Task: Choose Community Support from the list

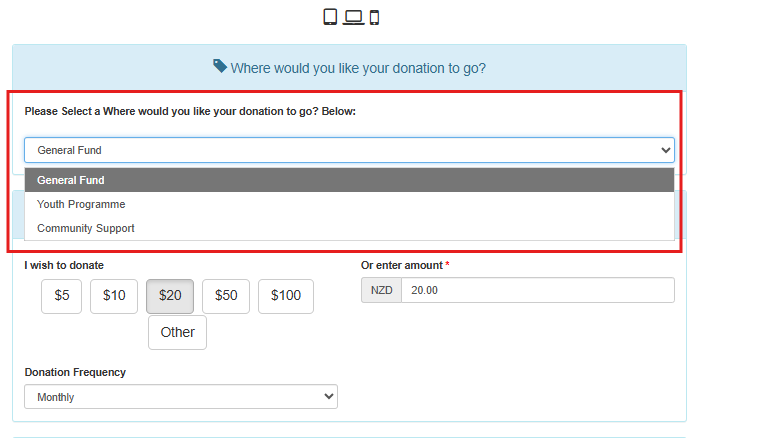Action: point(349,228)
